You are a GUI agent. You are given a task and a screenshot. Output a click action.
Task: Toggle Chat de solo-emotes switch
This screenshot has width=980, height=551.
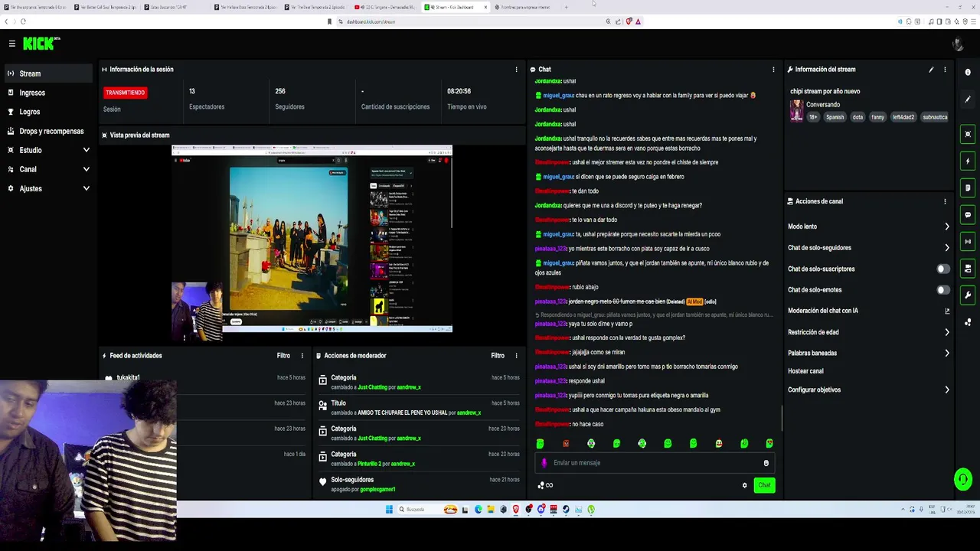943,290
